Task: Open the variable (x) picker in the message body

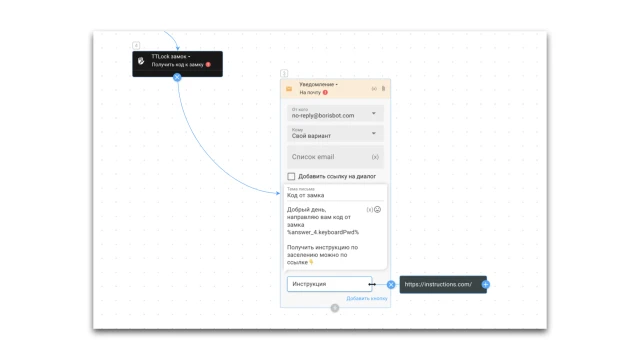Action: click(x=369, y=209)
